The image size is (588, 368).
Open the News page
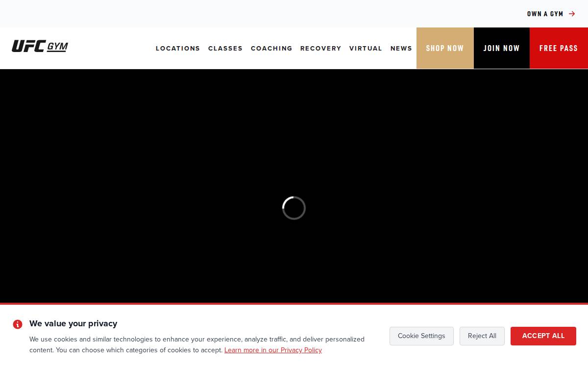(401, 48)
